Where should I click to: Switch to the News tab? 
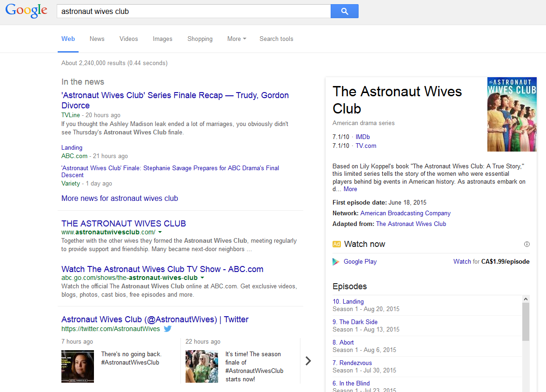pos(97,39)
